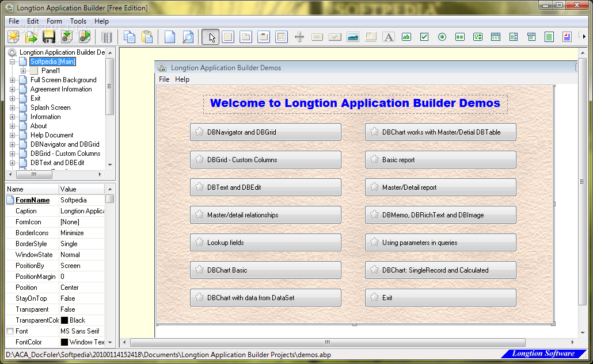The width and height of the screenshot is (593, 364).
Task: Select the grid layout panel tool
Action: point(282,37)
